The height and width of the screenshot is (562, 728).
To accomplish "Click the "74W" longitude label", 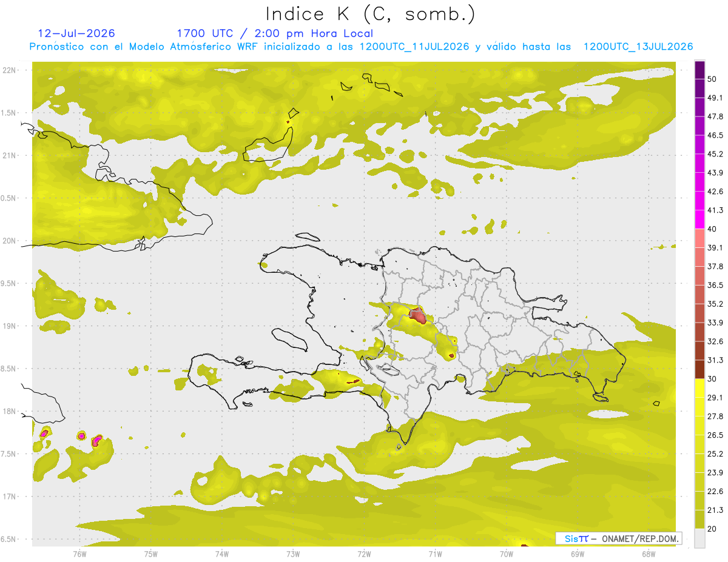I will tap(222, 554).
